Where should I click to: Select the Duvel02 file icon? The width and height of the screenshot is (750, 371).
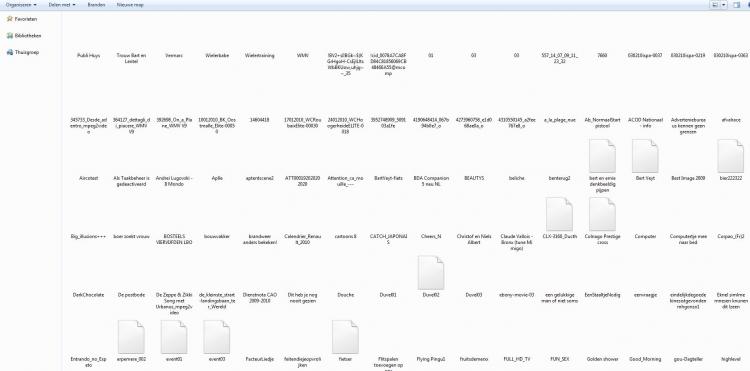[430, 273]
